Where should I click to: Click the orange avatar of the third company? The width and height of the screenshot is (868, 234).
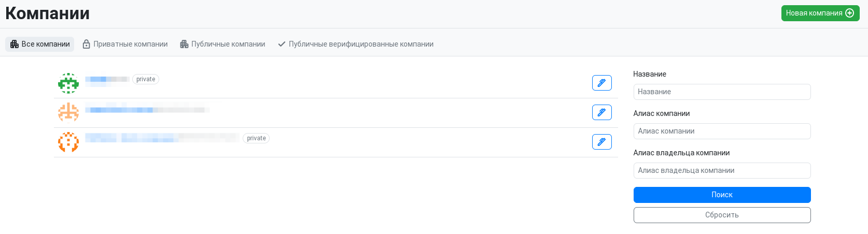tap(68, 142)
